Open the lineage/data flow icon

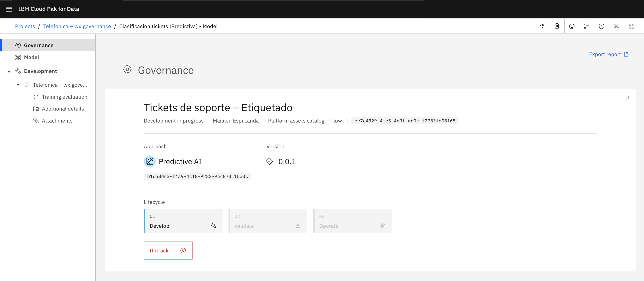(586, 26)
